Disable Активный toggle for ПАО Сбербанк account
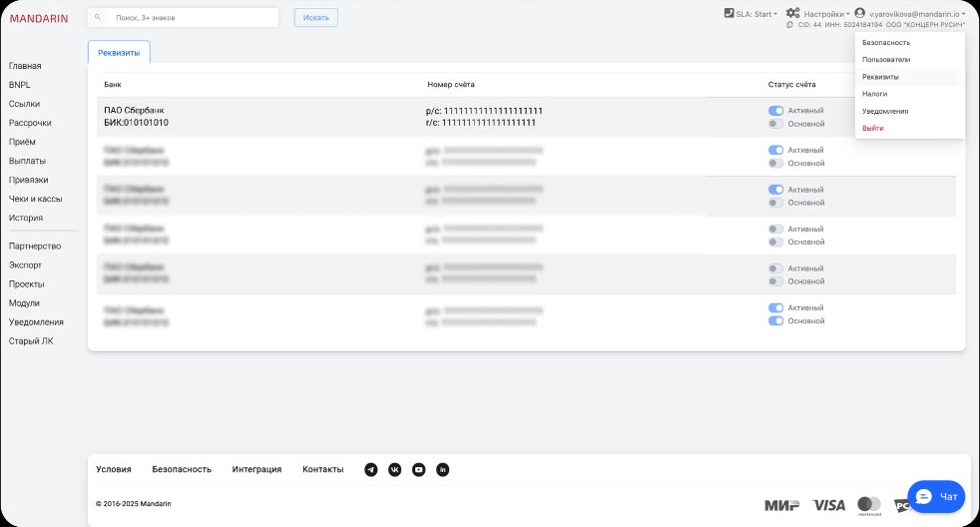Screen dimensions: 980x527 click(x=775, y=111)
